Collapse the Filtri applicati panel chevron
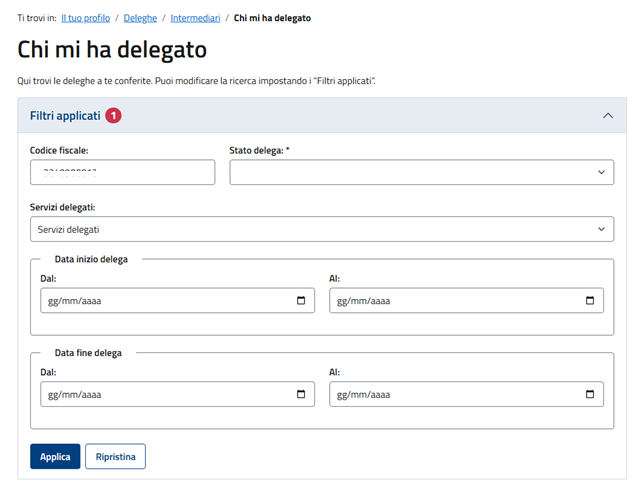The image size is (642, 486). point(607,116)
